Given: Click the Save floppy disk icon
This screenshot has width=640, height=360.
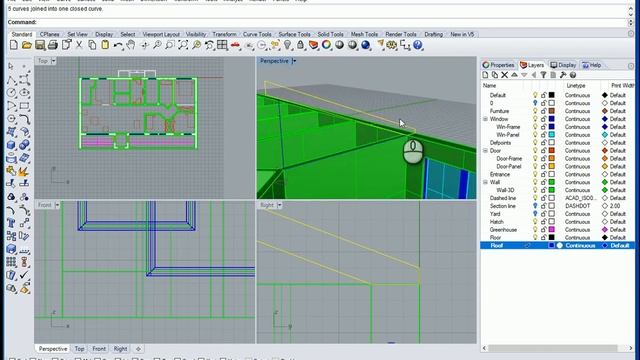Looking at the screenshot, I should point(40,45).
